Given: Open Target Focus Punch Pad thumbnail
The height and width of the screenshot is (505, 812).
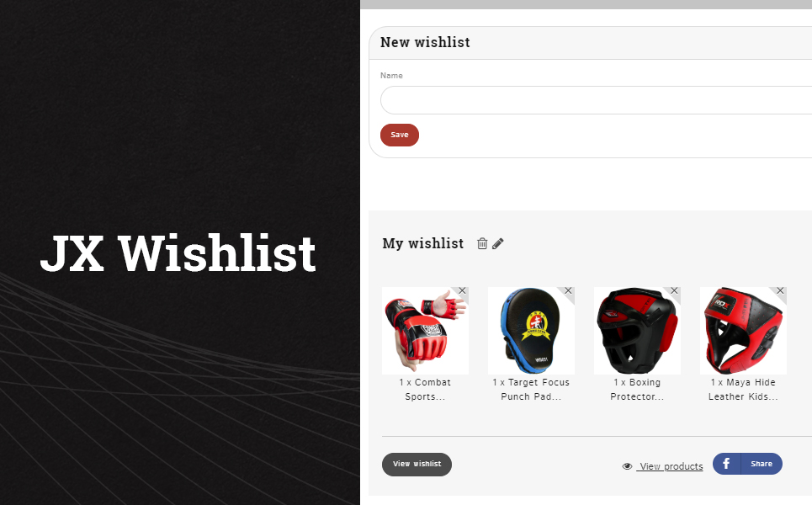Looking at the screenshot, I should [531, 331].
